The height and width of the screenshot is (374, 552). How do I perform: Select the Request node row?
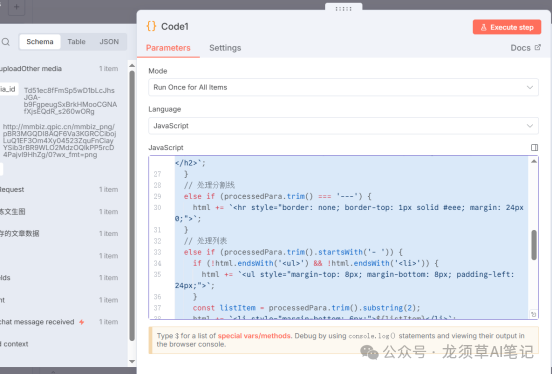pyautogui.click(x=59, y=189)
